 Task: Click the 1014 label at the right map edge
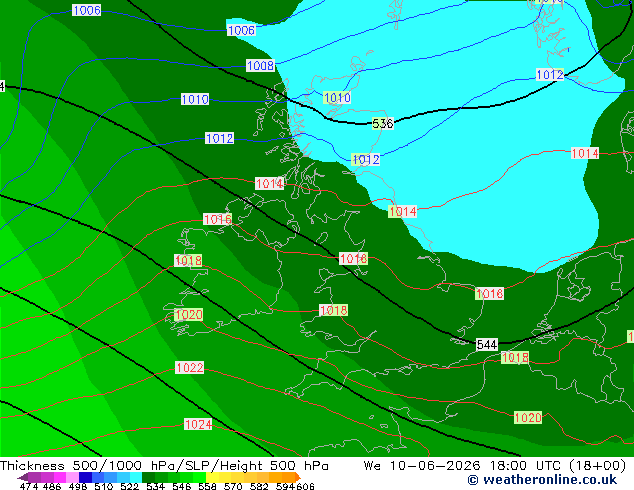(585, 153)
